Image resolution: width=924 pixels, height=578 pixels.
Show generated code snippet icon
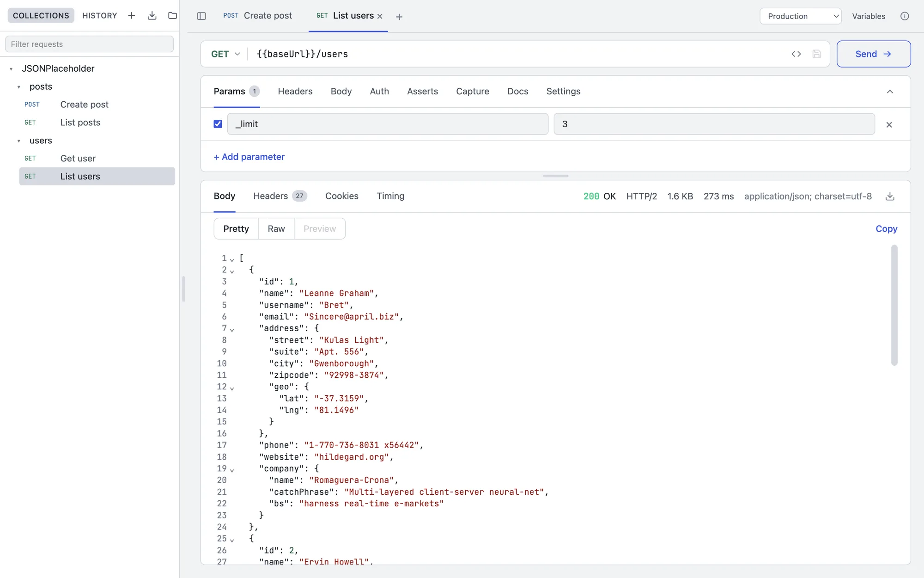796,54
